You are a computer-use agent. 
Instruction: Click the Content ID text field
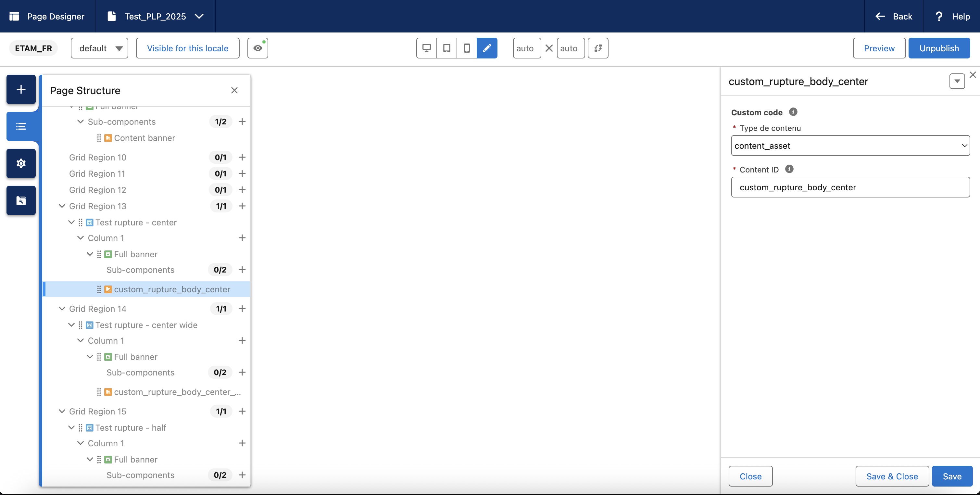click(850, 187)
